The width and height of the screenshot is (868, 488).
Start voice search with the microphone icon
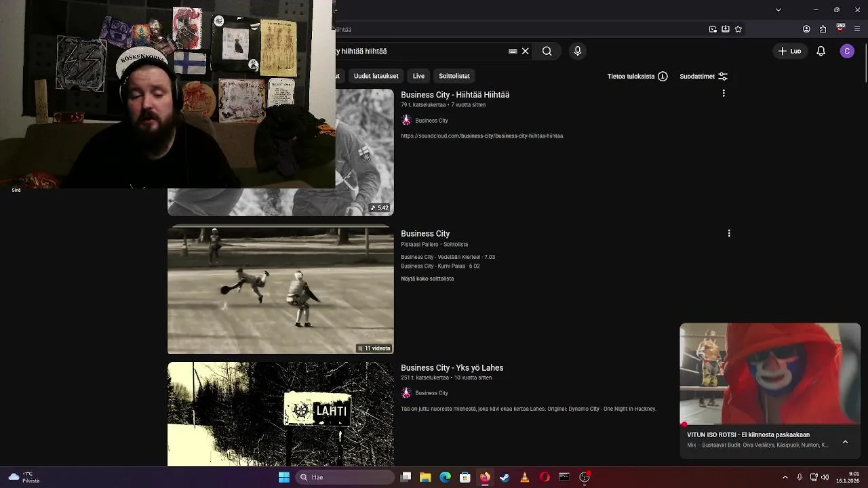pyautogui.click(x=578, y=51)
